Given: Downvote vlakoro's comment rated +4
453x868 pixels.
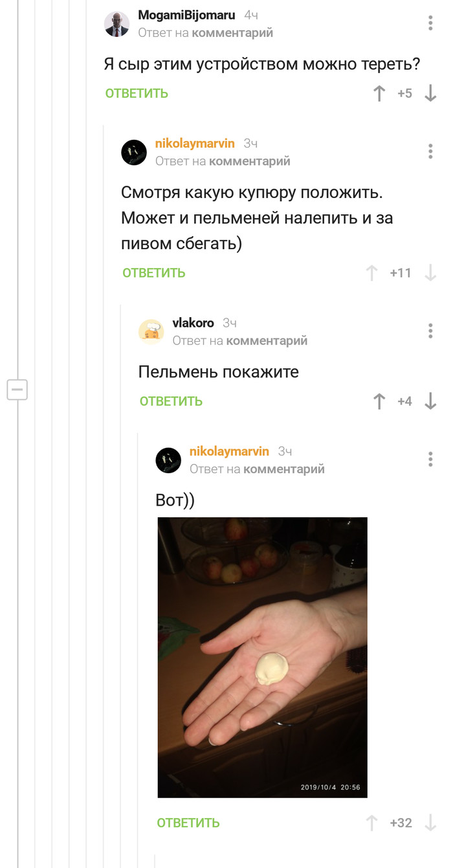Looking at the screenshot, I should [430, 401].
